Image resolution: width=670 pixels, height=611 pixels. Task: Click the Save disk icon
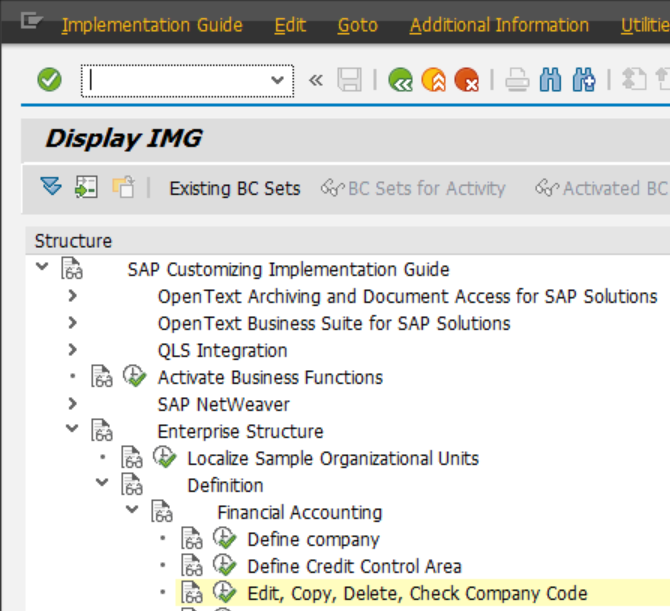coord(349,80)
